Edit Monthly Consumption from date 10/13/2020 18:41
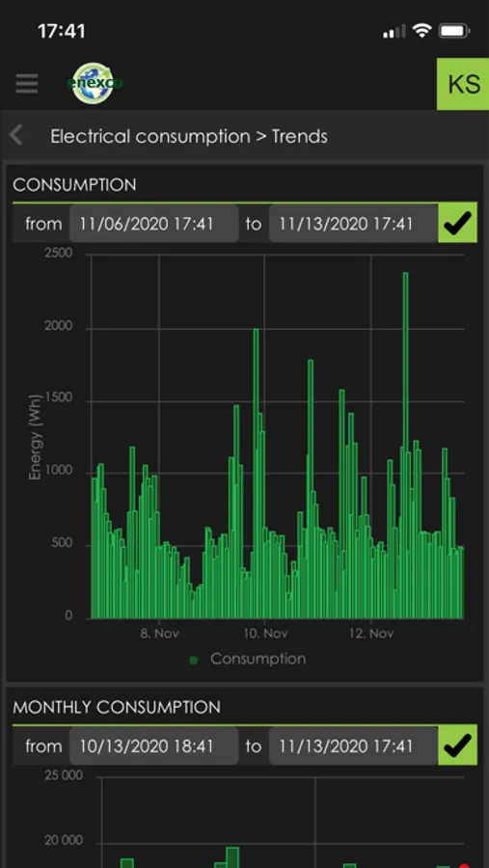489x868 pixels. [154, 746]
